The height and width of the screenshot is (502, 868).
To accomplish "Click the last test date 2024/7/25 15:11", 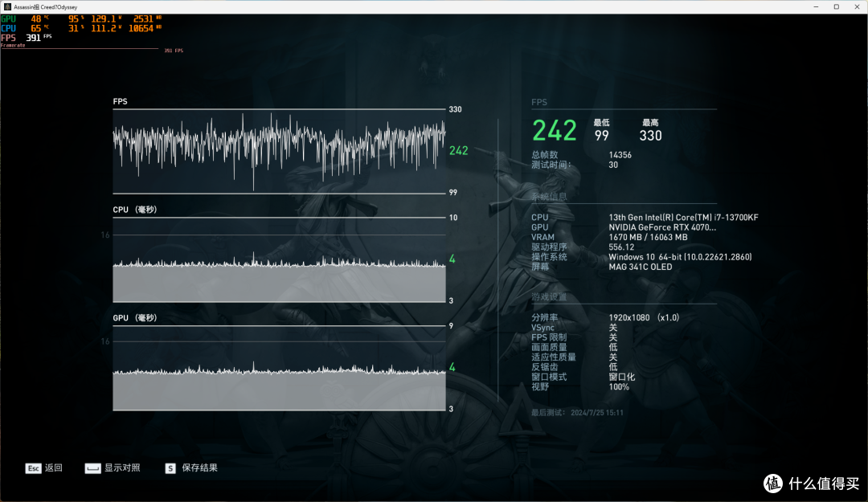I will coord(596,413).
